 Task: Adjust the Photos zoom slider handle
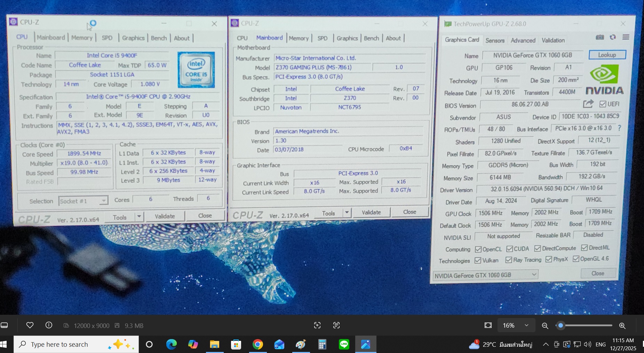(x=560, y=326)
